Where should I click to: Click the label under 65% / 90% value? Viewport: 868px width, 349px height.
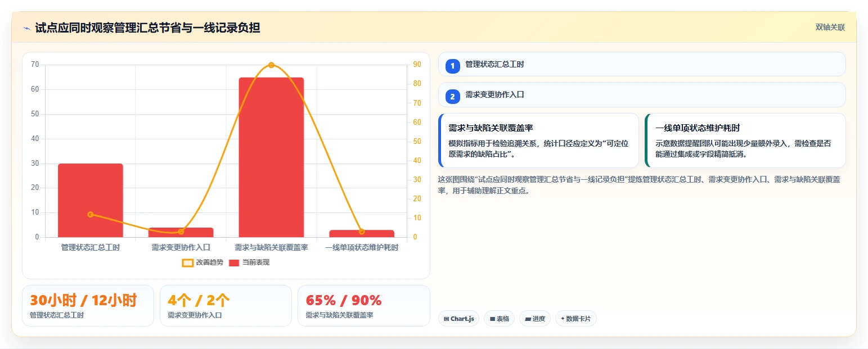pos(339,315)
